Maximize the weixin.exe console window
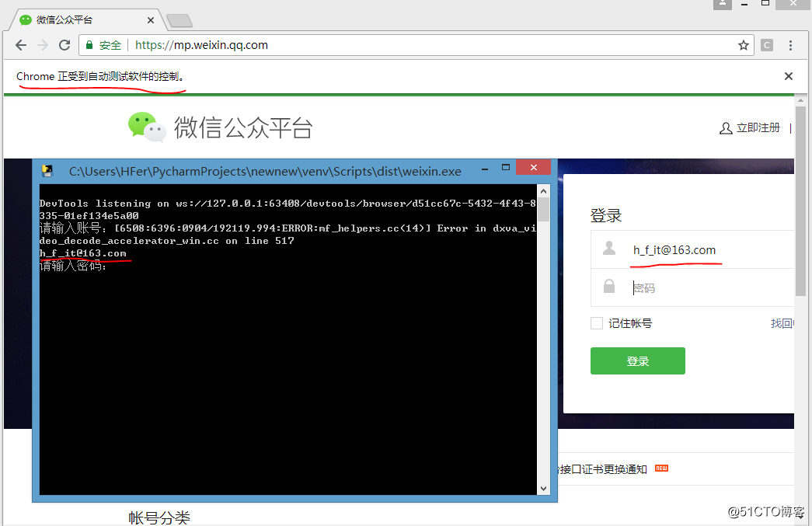812x526 pixels. [506, 167]
